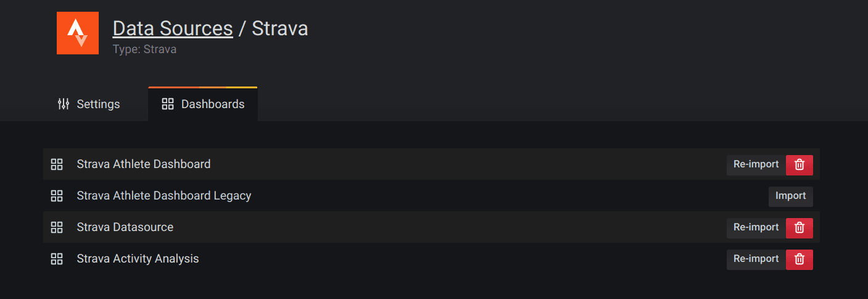
Task: Click the Settings tab sliders icon
Action: coord(64,104)
